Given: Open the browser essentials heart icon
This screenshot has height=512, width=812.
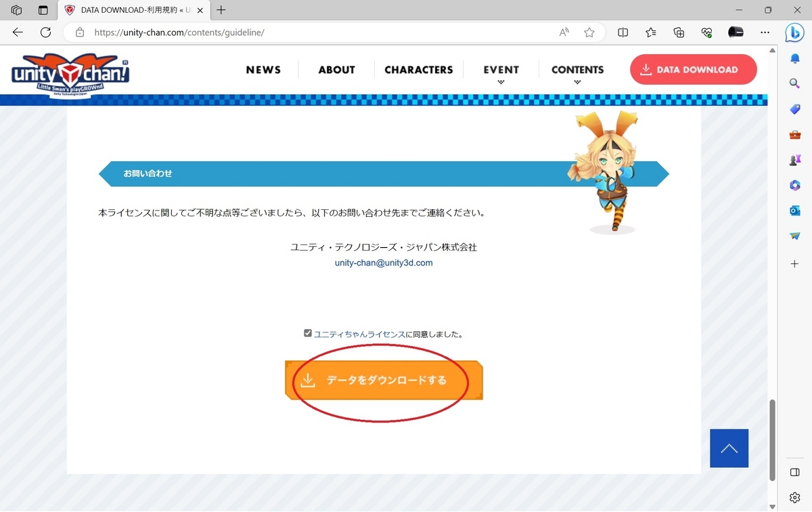Looking at the screenshot, I should click(707, 32).
